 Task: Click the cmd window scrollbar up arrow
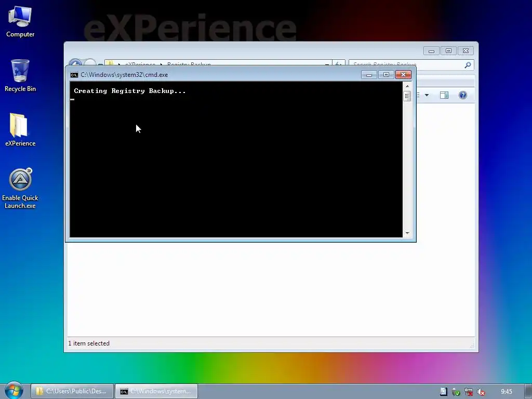coord(407,86)
